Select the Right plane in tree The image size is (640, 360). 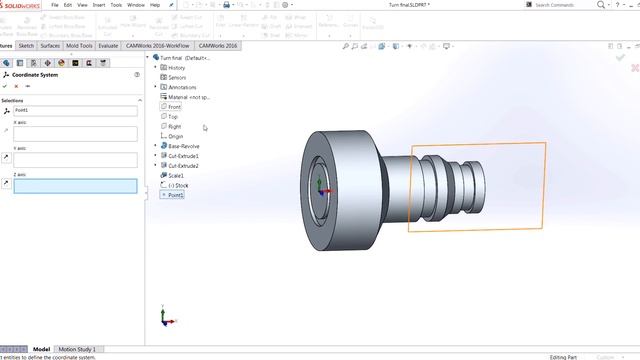171,126
